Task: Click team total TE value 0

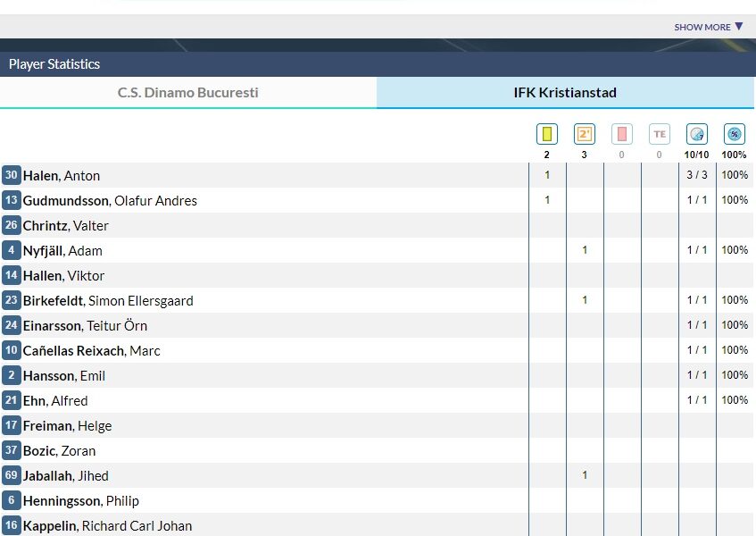Action: [660, 155]
